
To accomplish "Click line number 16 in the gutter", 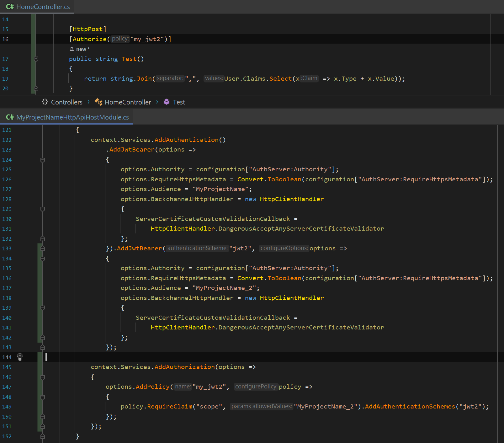I will (x=5, y=39).
